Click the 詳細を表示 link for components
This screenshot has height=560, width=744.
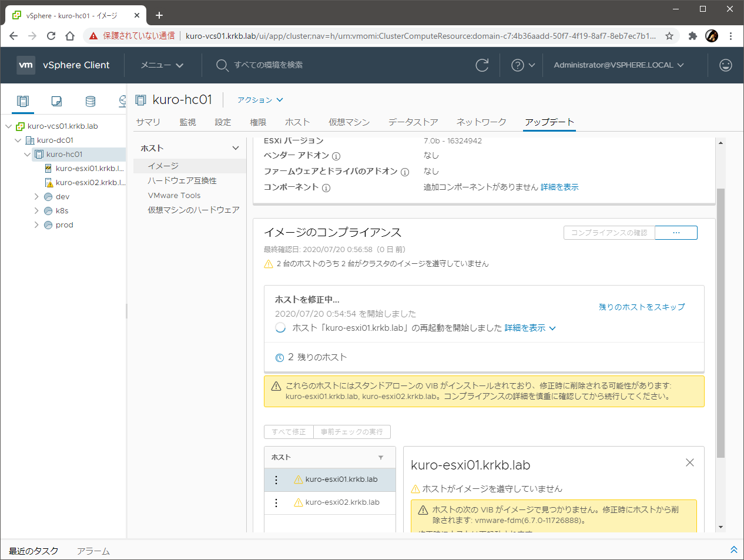[559, 187]
